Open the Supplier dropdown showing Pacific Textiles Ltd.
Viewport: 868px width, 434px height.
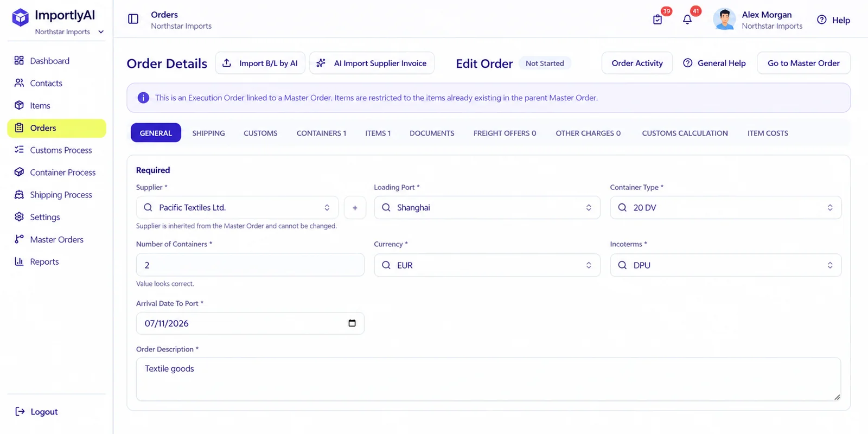[237, 208]
